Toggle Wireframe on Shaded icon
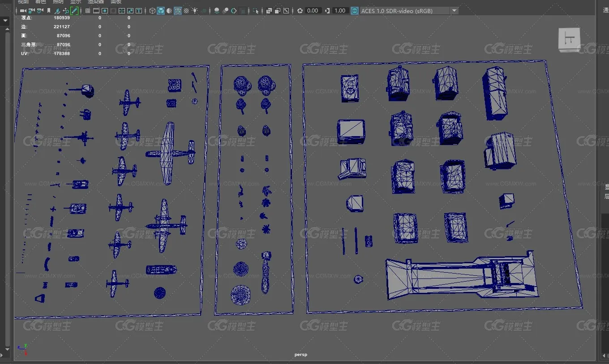This screenshot has width=609, height=364. tap(178, 11)
